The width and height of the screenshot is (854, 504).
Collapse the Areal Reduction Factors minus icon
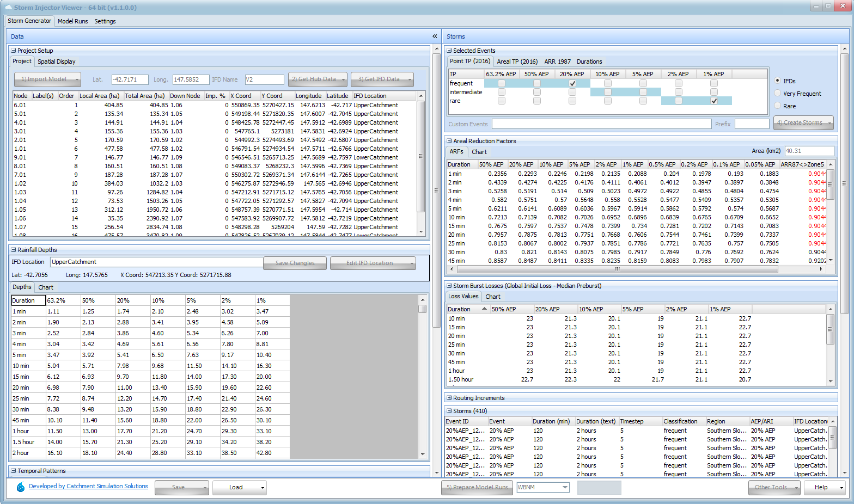click(449, 141)
